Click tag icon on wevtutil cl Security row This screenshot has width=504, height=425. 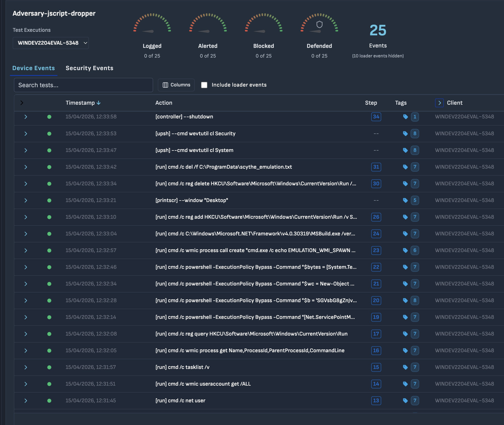click(x=405, y=133)
